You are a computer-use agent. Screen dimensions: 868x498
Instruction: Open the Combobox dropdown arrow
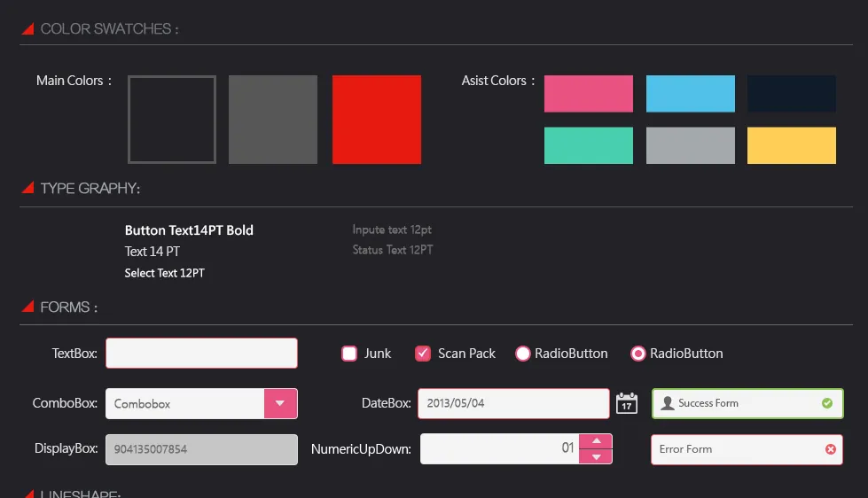click(281, 403)
